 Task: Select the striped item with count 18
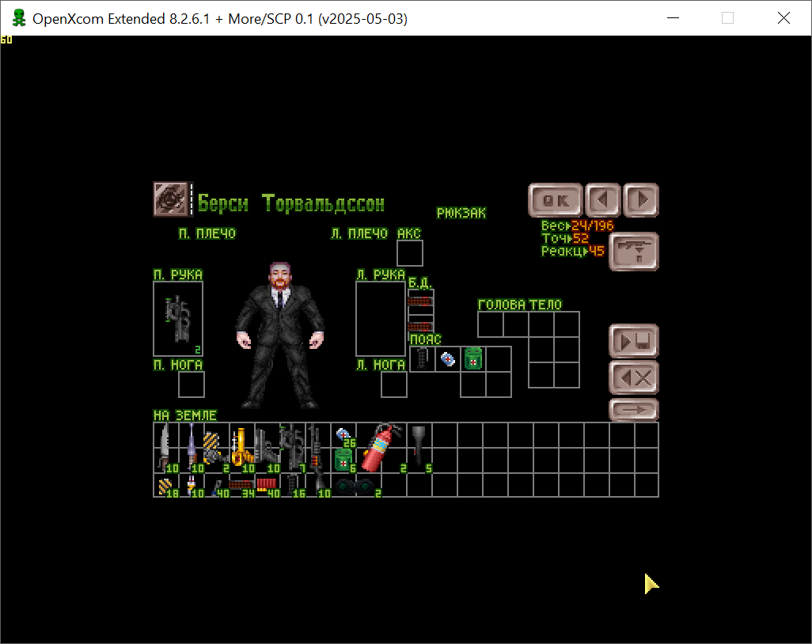tap(165, 487)
